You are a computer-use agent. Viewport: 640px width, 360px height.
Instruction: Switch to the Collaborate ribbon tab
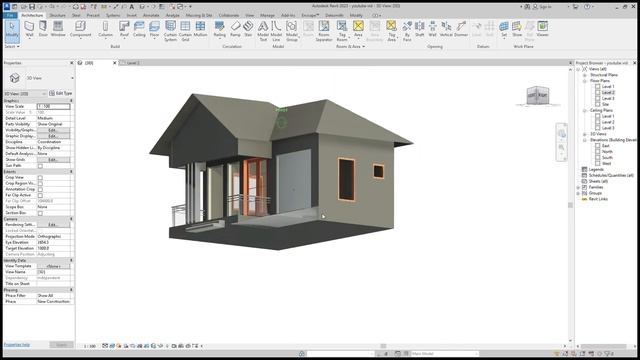229,16
